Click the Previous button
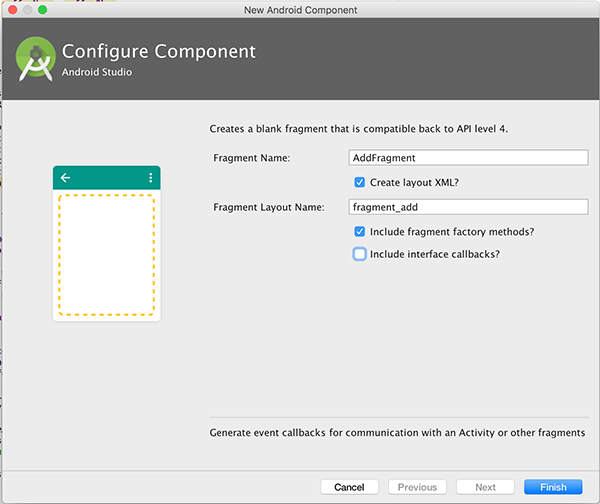Screen dimensions: 600x504 click(x=417, y=487)
